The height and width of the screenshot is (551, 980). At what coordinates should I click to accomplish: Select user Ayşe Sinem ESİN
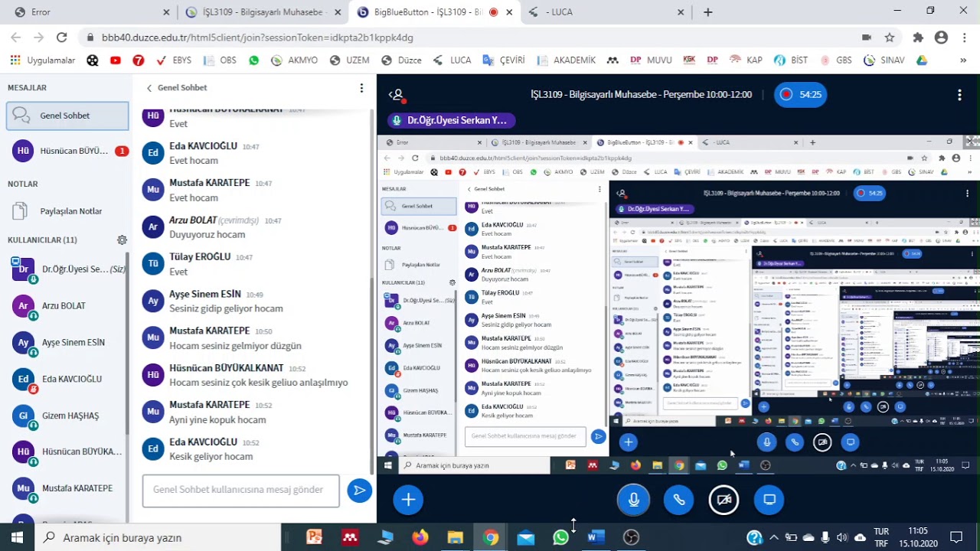(x=67, y=343)
